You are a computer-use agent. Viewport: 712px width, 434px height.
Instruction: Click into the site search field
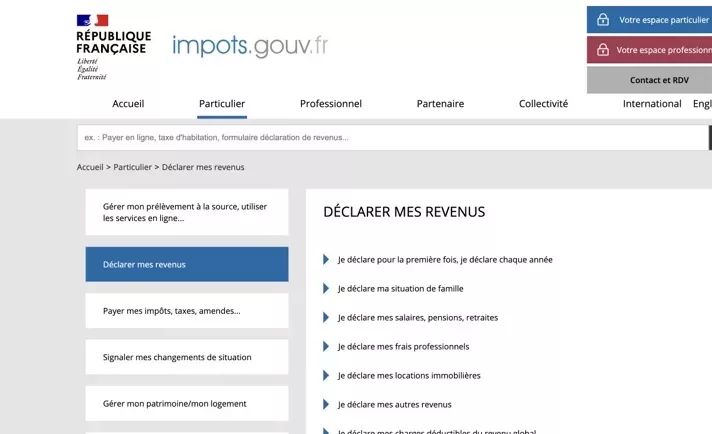pyautogui.click(x=390, y=137)
